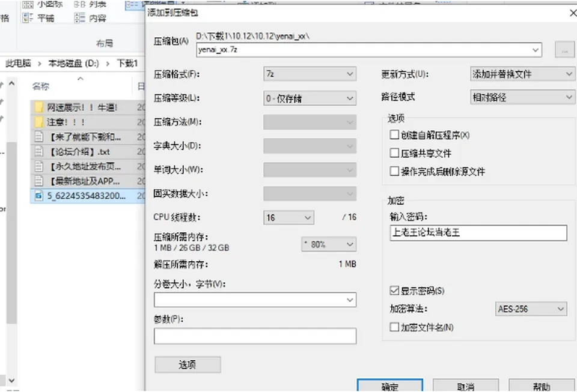
Task: Sort files by the 名称 column header
Action: [40, 86]
